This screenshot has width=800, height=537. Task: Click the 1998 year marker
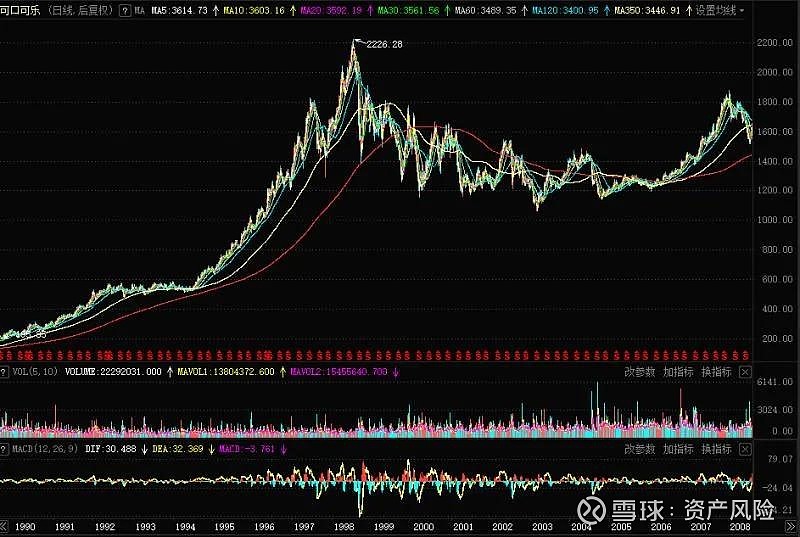click(344, 527)
